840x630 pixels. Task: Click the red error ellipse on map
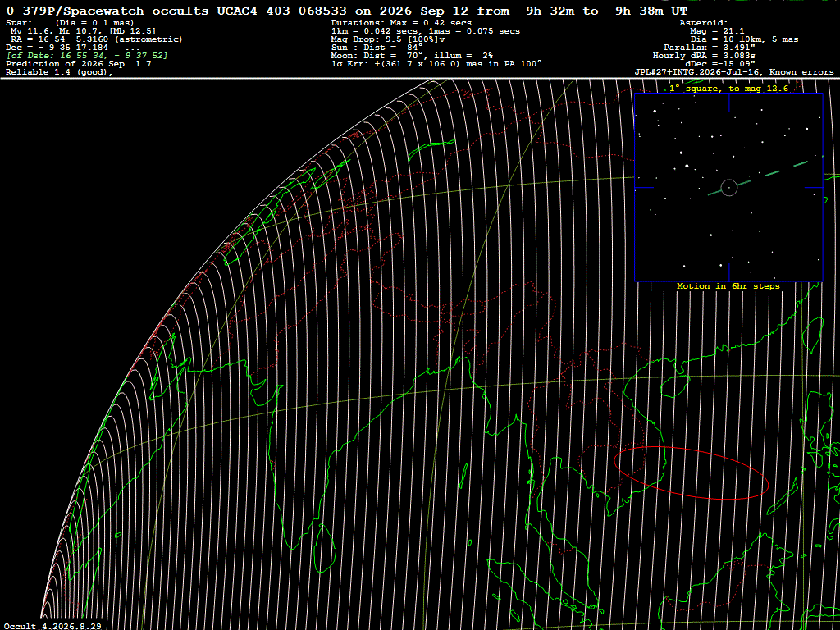click(691, 472)
